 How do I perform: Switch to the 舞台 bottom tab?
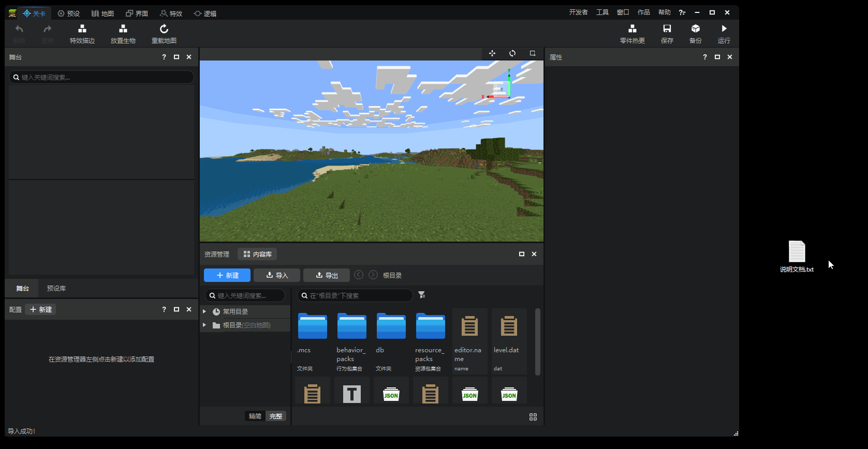coord(22,288)
